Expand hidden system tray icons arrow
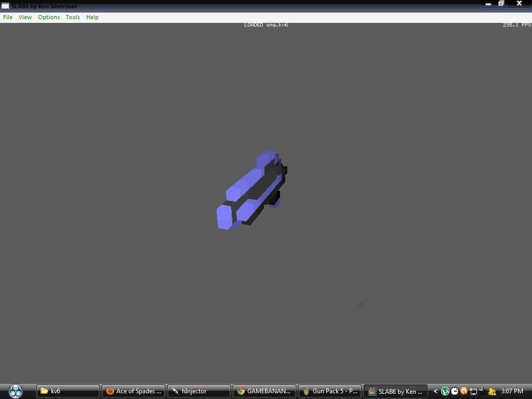 point(435,391)
